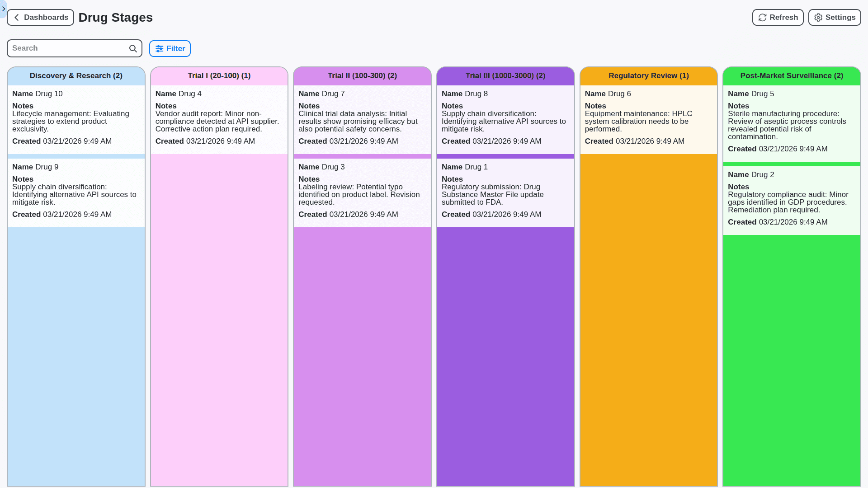Click the Search input field
This screenshot has height=488, width=868.
[x=68, y=48]
